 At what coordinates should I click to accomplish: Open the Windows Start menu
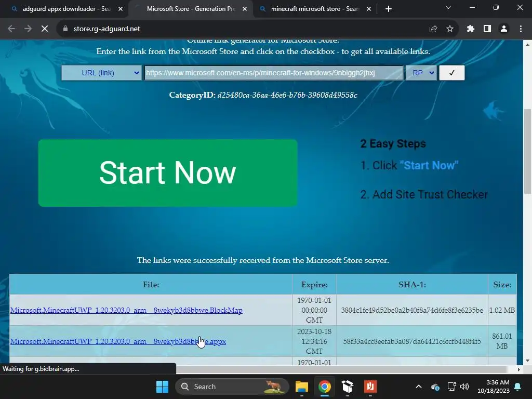162,387
